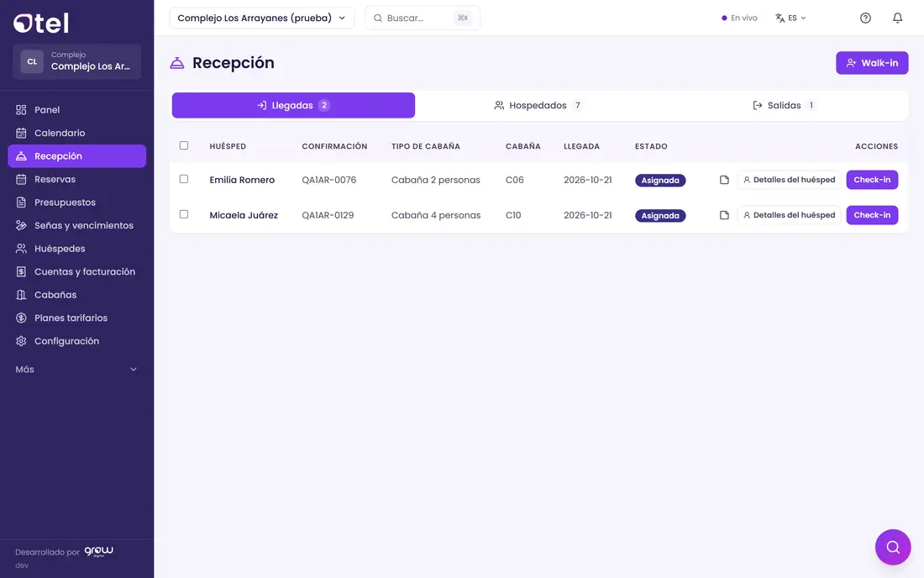Click the LLEGADA column header
The width and height of the screenshot is (924, 578).
[x=581, y=146]
